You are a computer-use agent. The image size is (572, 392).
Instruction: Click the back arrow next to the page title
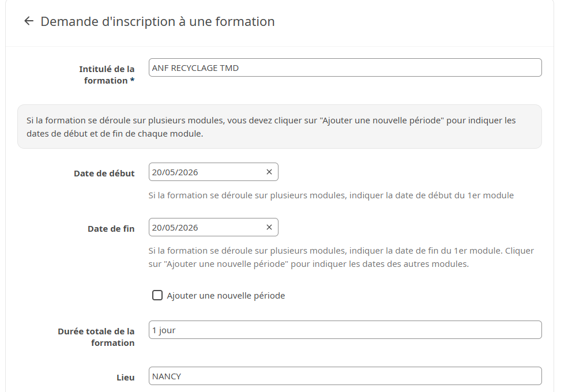pyautogui.click(x=29, y=21)
